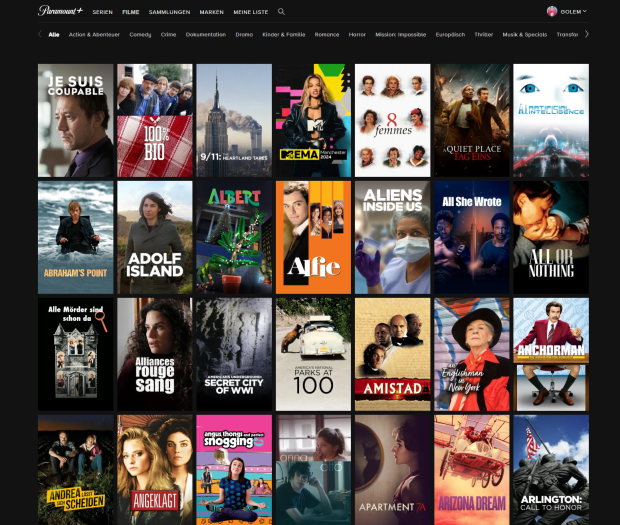Select the Alle genre filter

click(54, 35)
